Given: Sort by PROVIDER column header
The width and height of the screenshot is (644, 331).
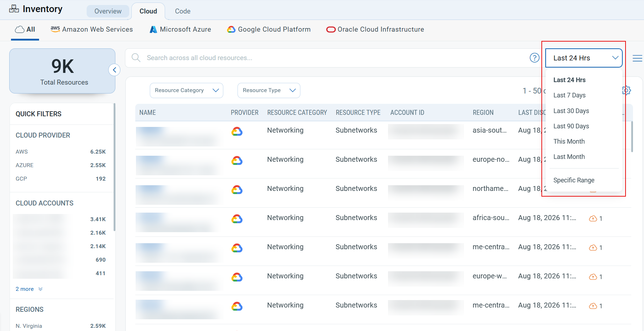Looking at the screenshot, I should tap(245, 113).
